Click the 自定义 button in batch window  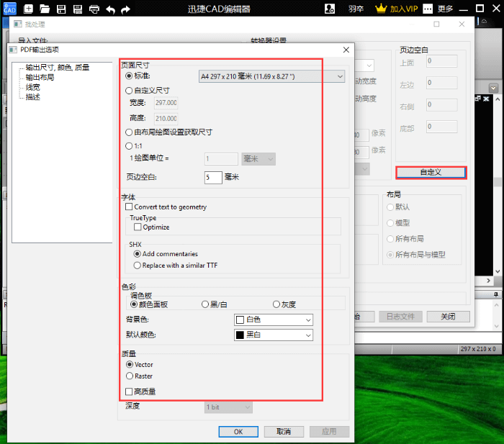point(431,173)
